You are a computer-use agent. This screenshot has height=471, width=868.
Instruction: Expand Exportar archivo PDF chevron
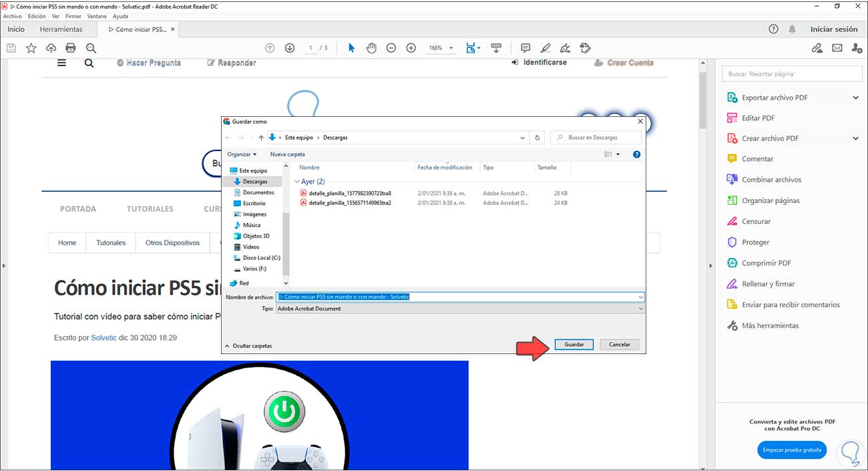(x=856, y=98)
